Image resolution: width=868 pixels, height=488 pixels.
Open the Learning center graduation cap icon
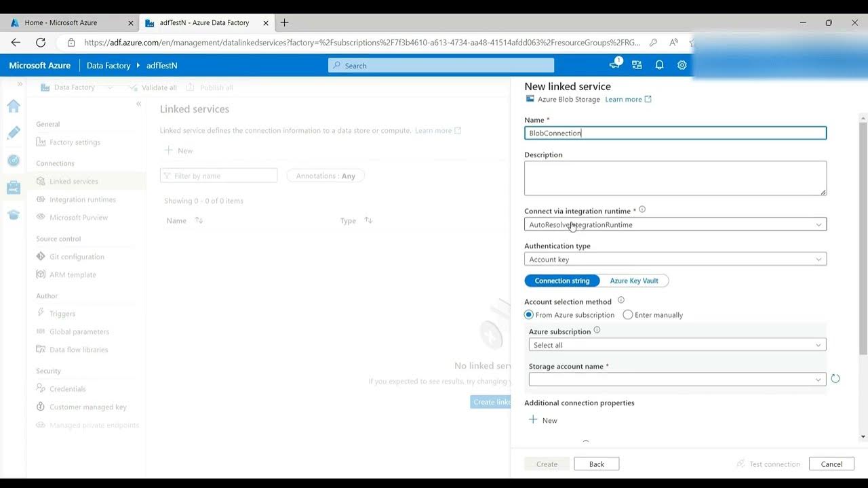(14, 215)
